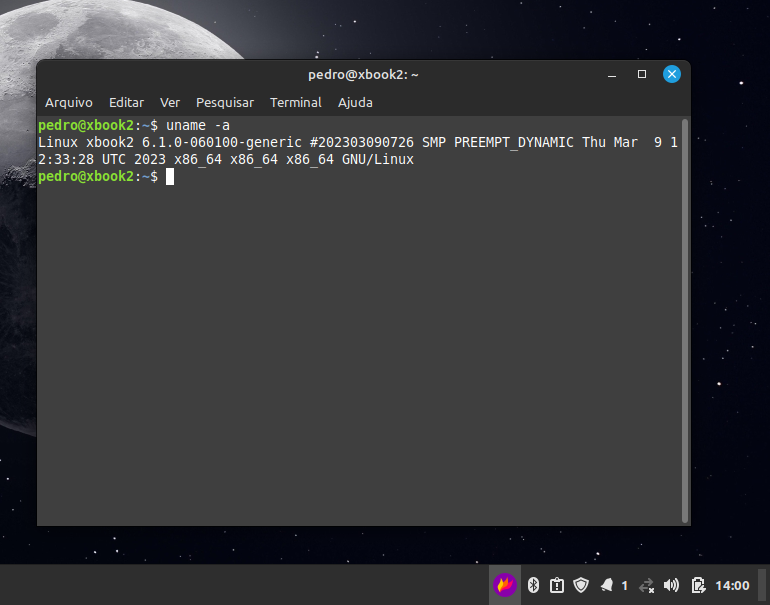770x605 pixels.
Task: Click the 14:00 panel clock
Action: coord(732,585)
